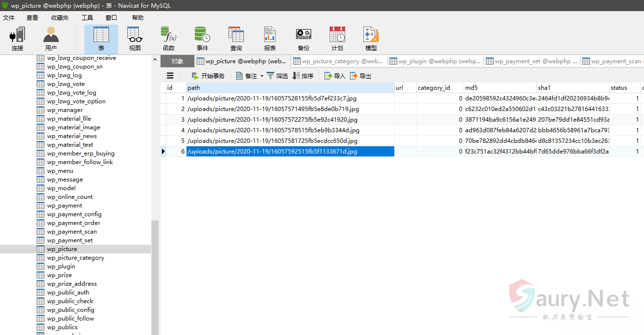The width and height of the screenshot is (644, 335).
Task: Sort by the md5 column header
Action: (500, 88)
